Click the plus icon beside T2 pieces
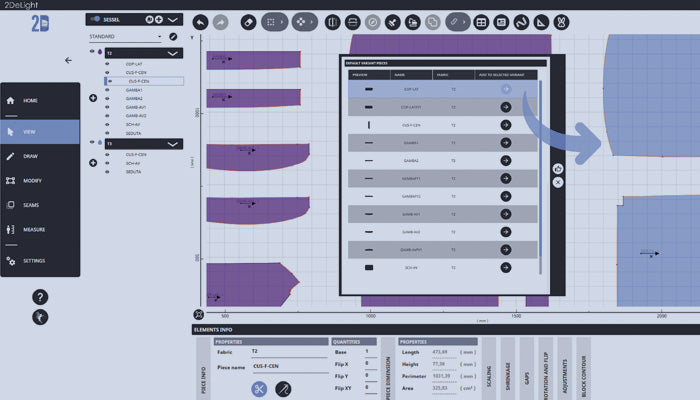The width and height of the screenshot is (700, 400). point(93,98)
